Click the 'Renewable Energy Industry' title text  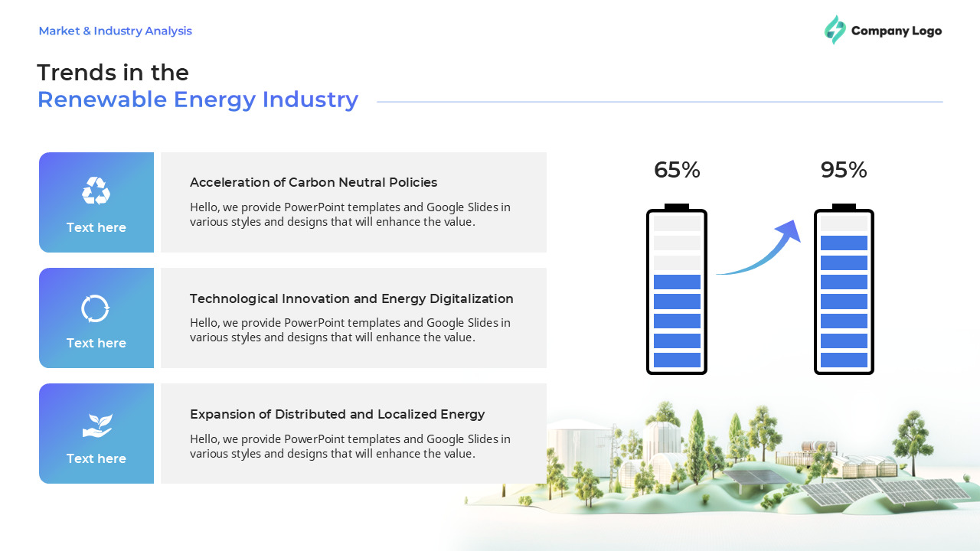coord(198,99)
